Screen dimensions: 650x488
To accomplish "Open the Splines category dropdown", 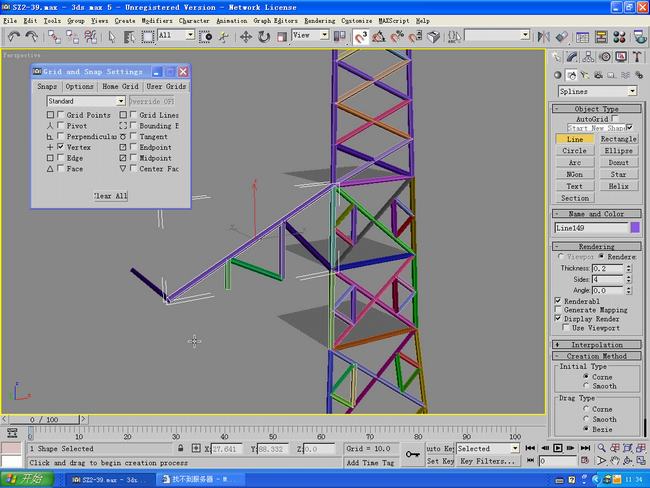I will pyautogui.click(x=632, y=91).
